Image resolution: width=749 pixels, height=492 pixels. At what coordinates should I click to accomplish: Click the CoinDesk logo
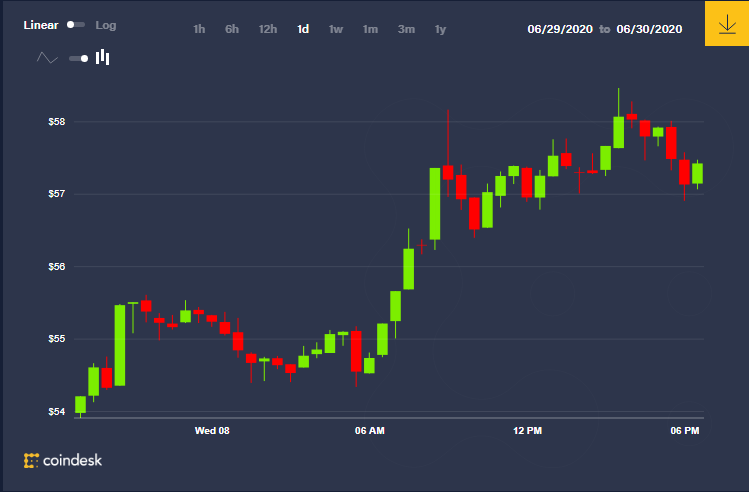pos(63,460)
